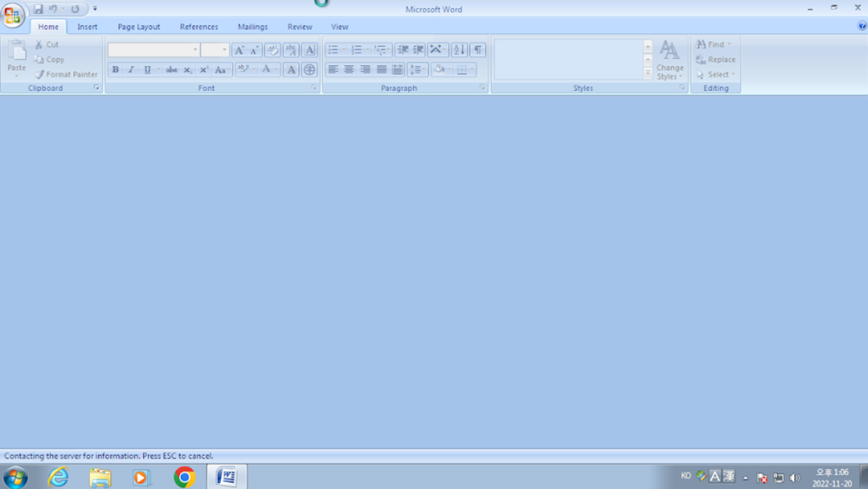This screenshot has height=489, width=868.
Task: Click the Center alignment icon
Action: pyautogui.click(x=349, y=70)
